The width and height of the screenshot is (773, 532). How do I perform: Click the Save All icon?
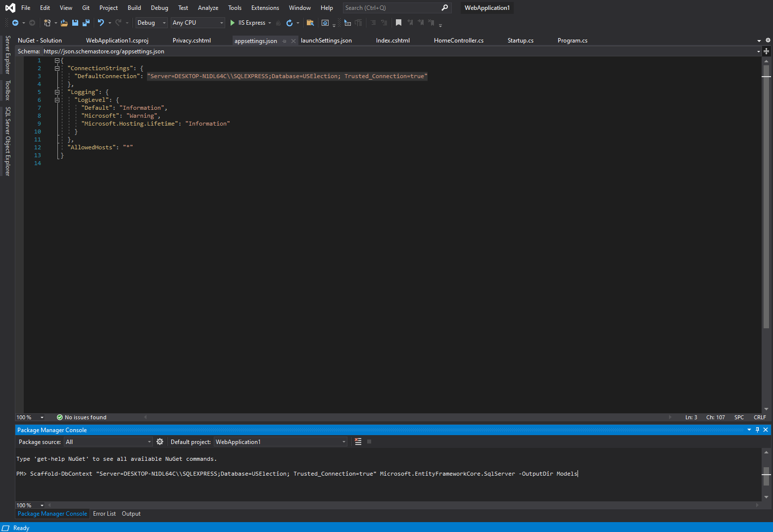pos(86,23)
